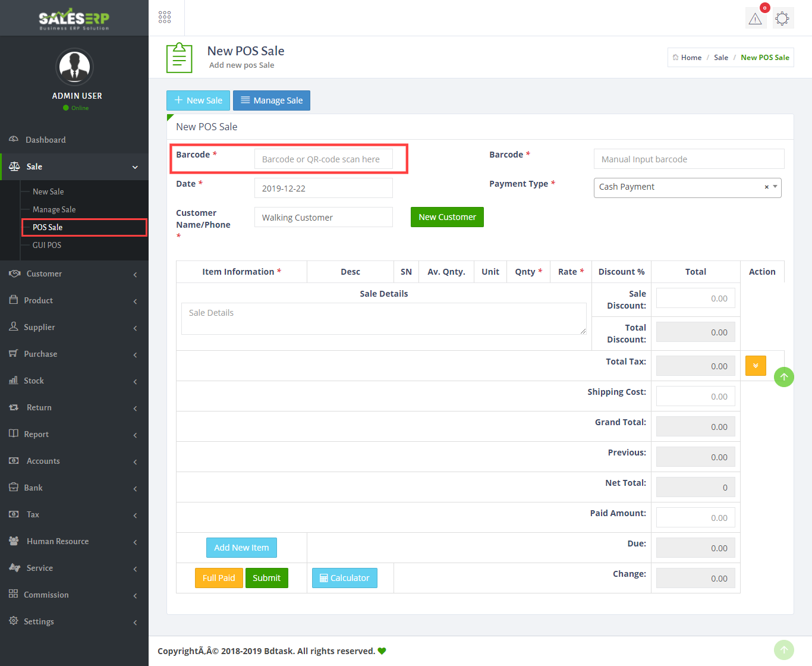Expand the Human Resource sidebar menu
This screenshot has width=812, height=666.
click(x=74, y=541)
